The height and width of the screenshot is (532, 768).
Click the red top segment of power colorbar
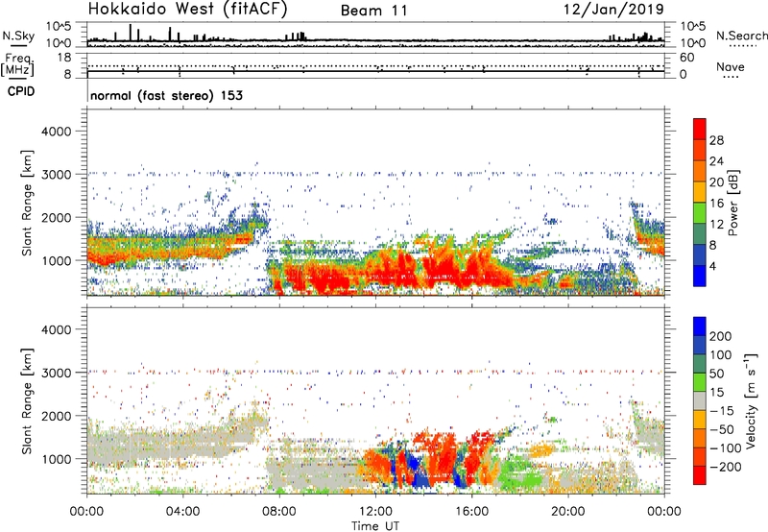(700, 129)
